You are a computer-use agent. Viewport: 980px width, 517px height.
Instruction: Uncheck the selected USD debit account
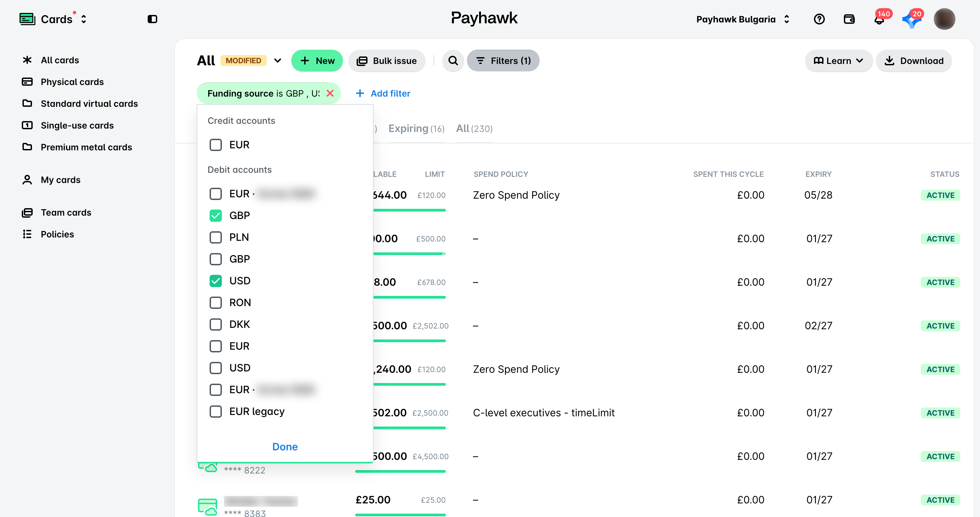215,281
